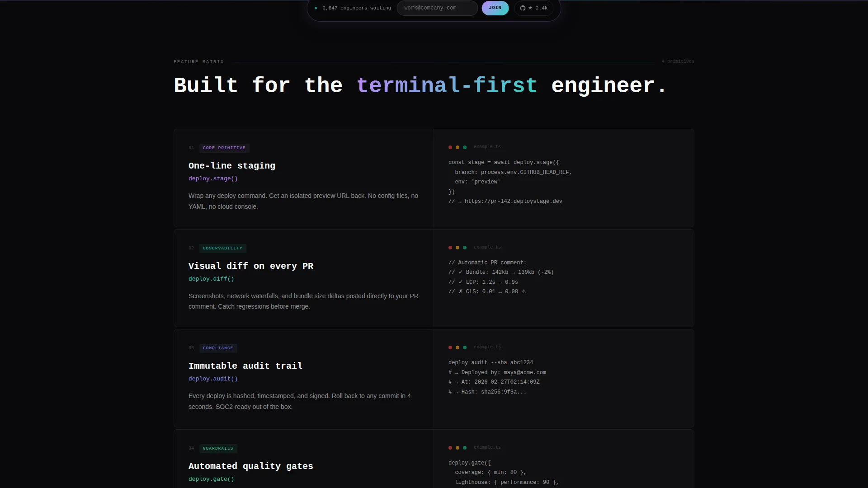Viewport: 868px width, 488px height.
Task: Click the deploy.stage() code label
Action: pyautogui.click(x=213, y=178)
